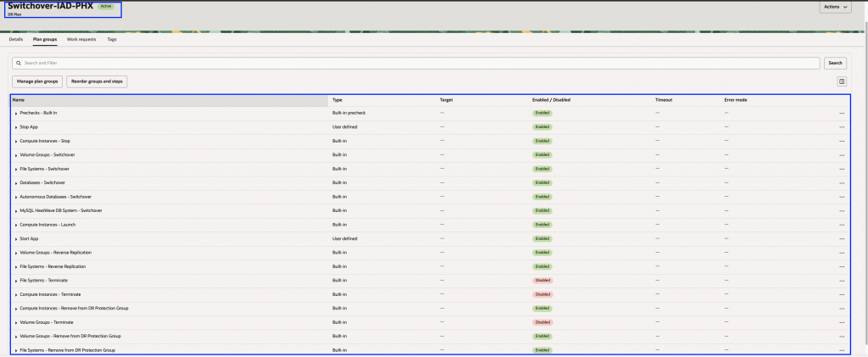
Task: Click Disabled badge for Compute Instances - Terminate
Action: (x=542, y=294)
